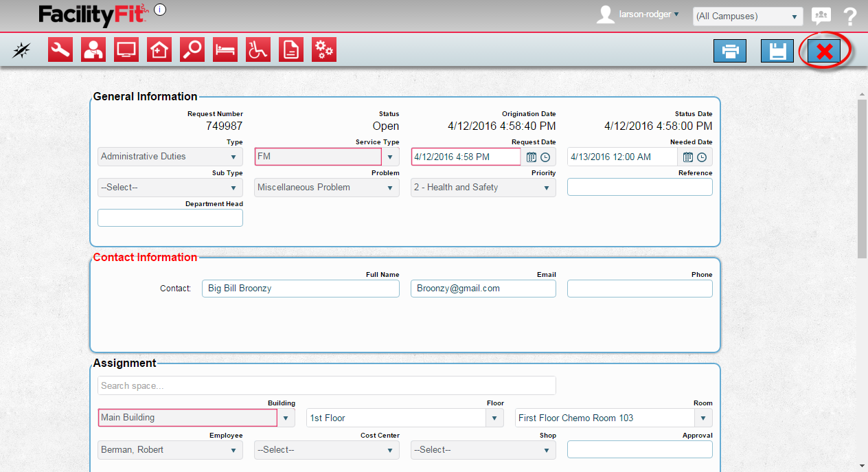Click the magnifying glass search icon

pos(192,50)
